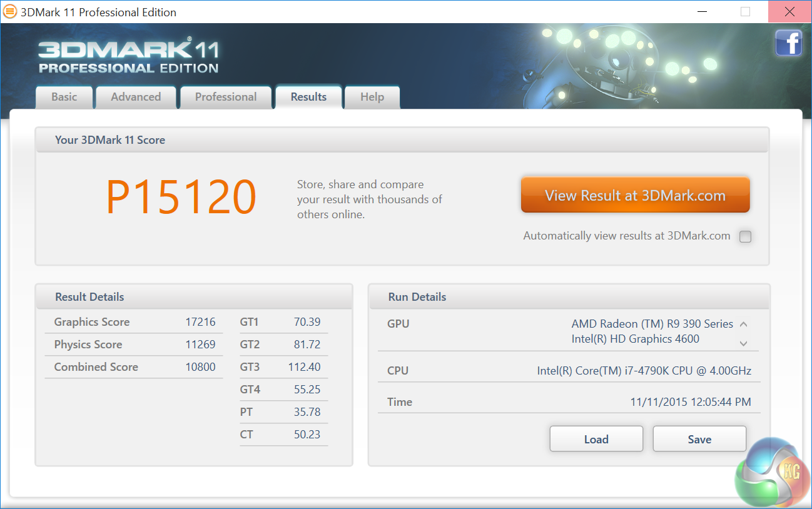
Task: Click the Result Details panel header
Action: coord(195,297)
